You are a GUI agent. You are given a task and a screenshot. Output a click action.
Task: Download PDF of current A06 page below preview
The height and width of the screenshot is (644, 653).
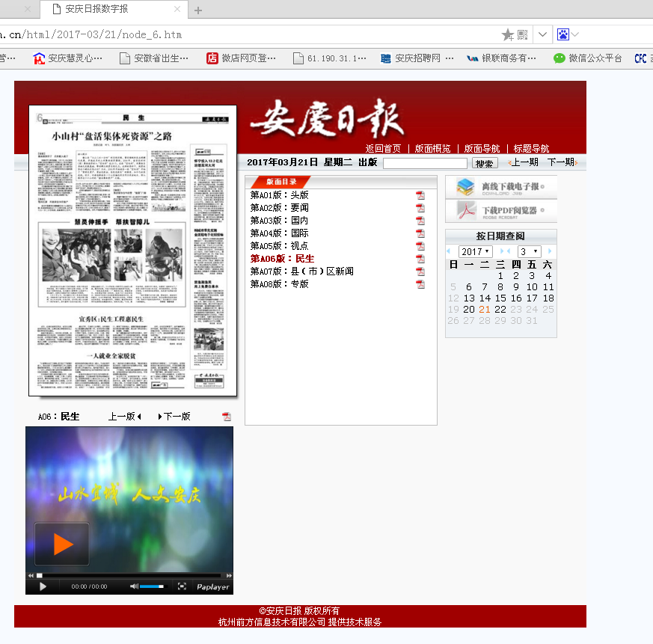click(x=227, y=417)
